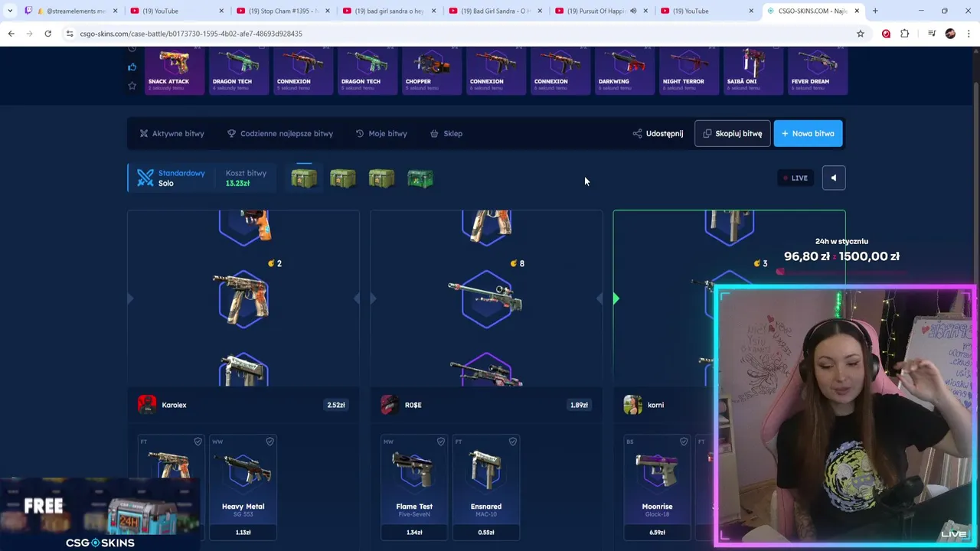Select the first olive case icon

pyautogui.click(x=304, y=178)
